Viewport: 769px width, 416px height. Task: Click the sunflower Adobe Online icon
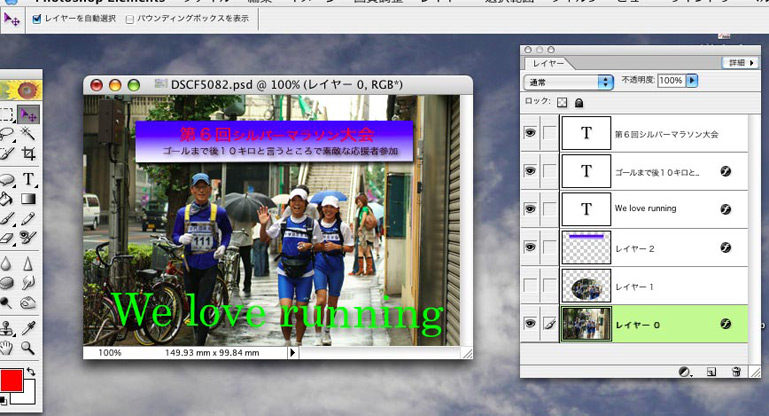pos(21,90)
